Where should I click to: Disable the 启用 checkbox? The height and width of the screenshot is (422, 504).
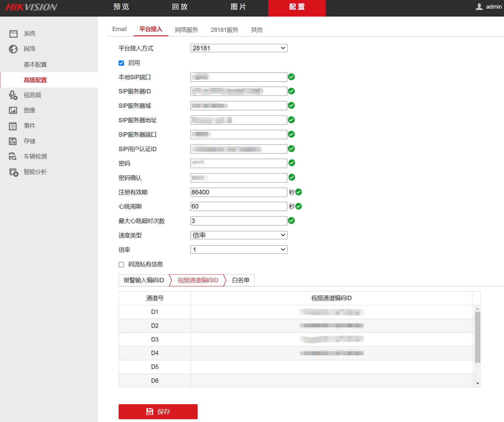121,63
